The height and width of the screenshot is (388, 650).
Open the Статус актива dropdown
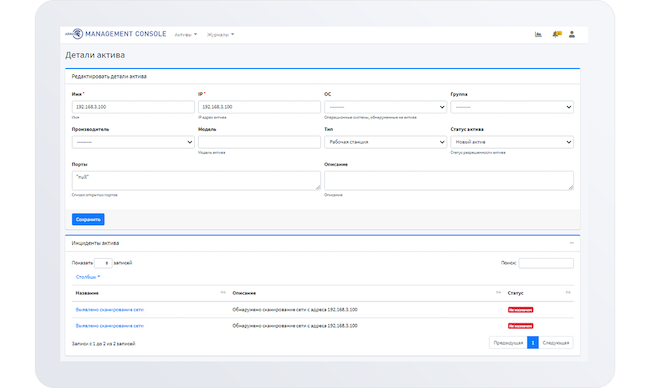512,142
